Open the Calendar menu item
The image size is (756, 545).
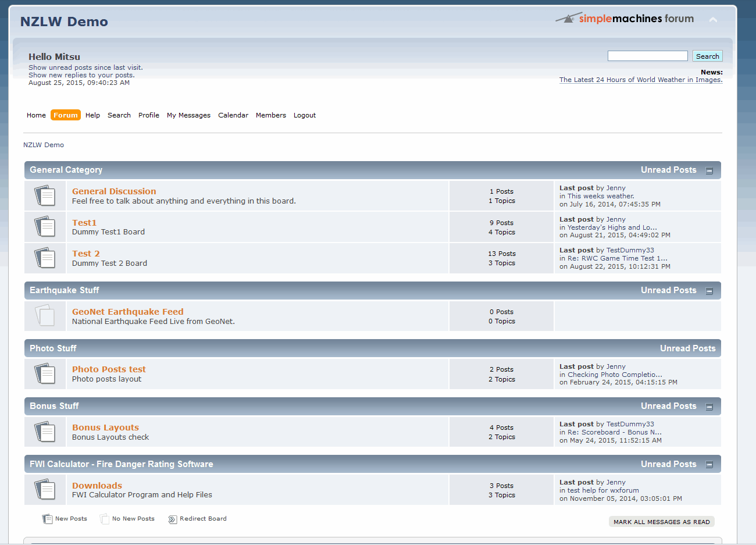(x=233, y=115)
